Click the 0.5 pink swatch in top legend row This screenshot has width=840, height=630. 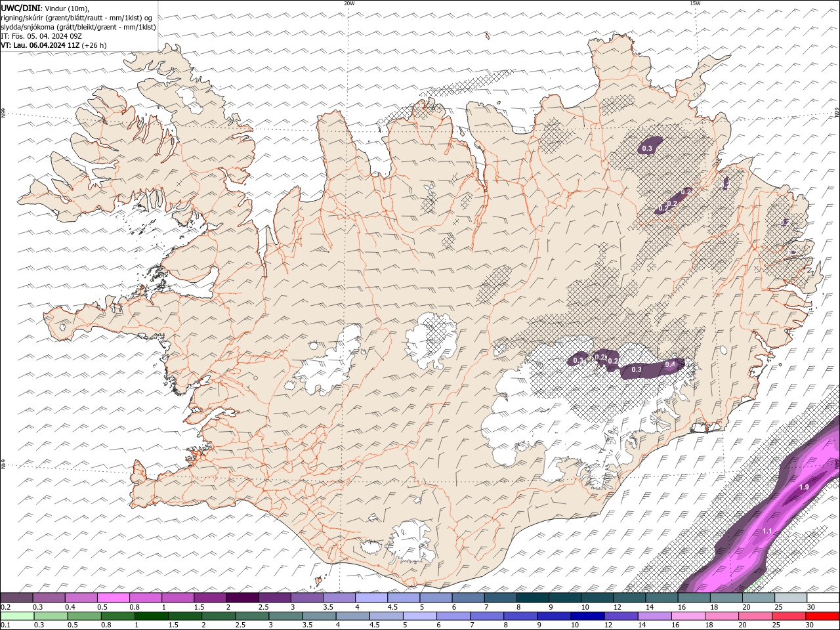(114, 597)
